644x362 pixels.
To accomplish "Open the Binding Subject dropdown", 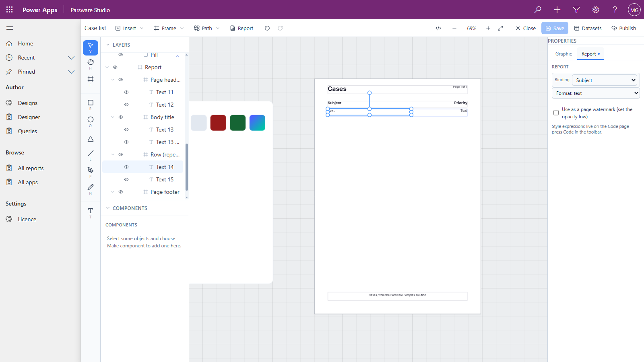I will coord(605,80).
